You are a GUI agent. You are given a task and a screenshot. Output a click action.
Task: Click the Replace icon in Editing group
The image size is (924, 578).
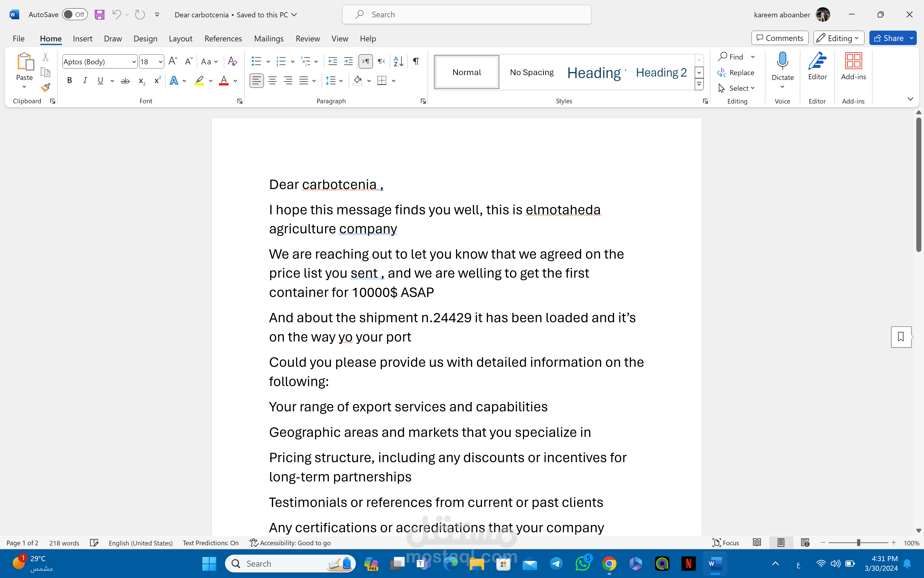click(722, 73)
